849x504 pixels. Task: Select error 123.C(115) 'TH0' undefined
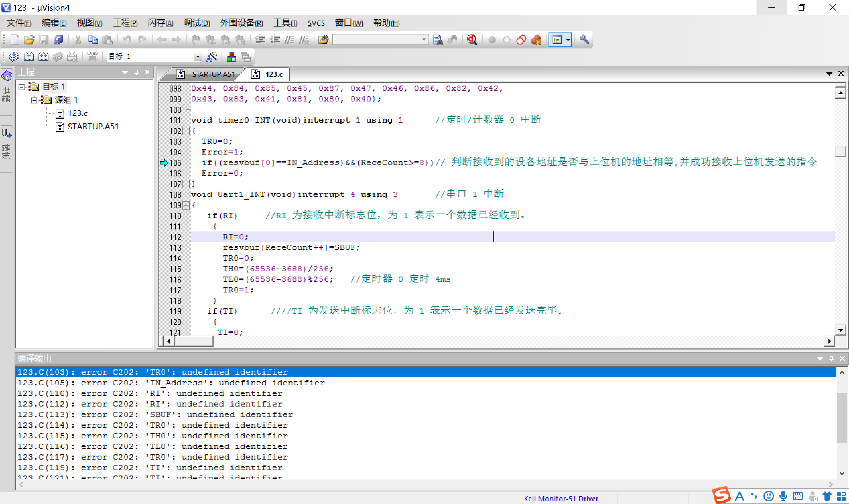[x=426, y=436]
